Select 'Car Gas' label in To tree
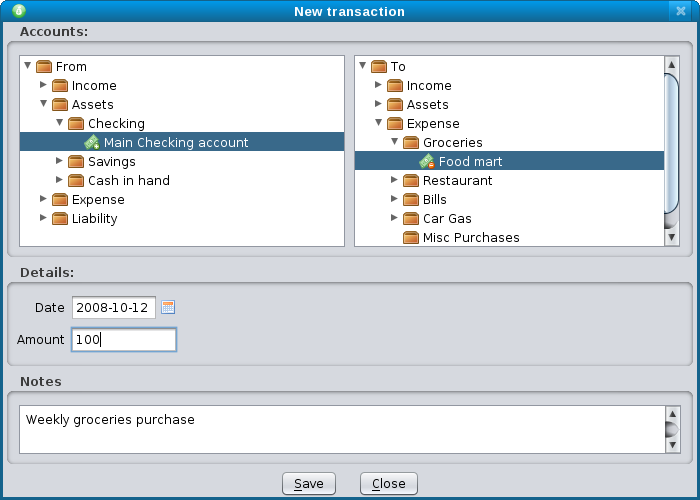 [447, 218]
